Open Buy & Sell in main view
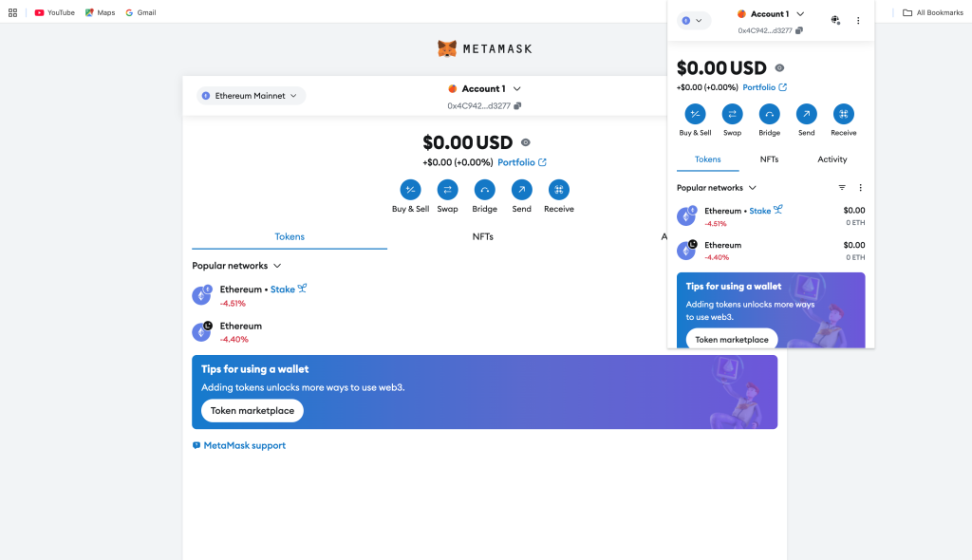The width and height of the screenshot is (972, 560). (410, 190)
